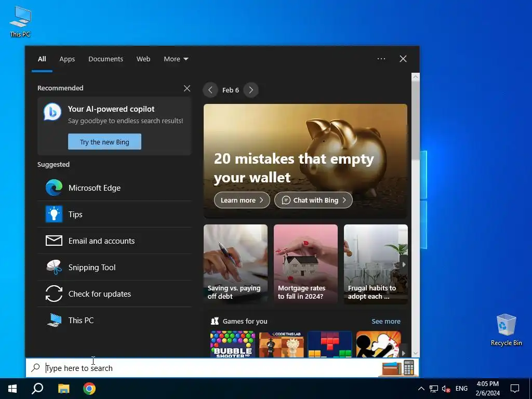This screenshot has width=532, height=399.
Task: Open network status tray icon
Action: (434, 389)
